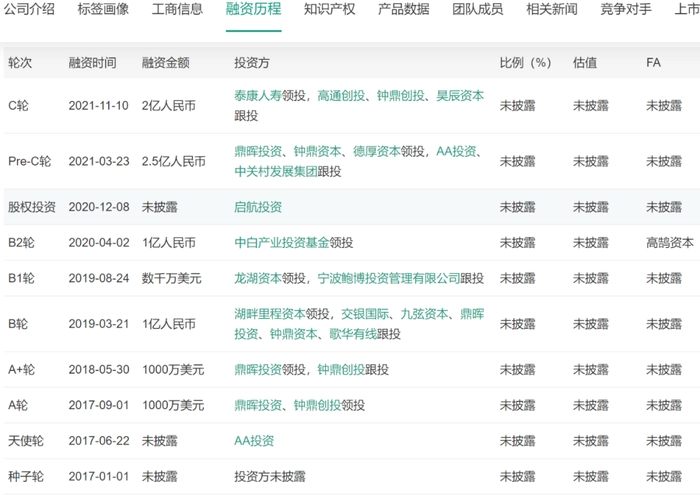Click AA投资 in the 天使轮 row
The width and height of the screenshot is (700, 496).
253,441
